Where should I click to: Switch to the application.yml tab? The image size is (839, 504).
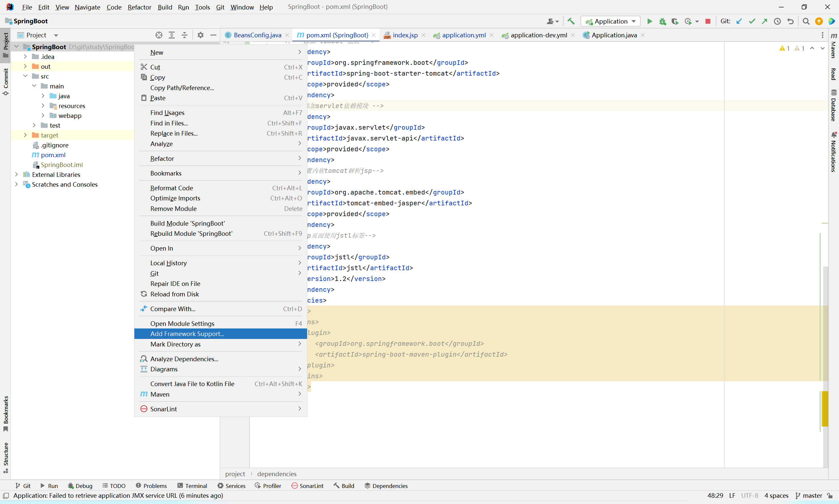(x=463, y=35)
